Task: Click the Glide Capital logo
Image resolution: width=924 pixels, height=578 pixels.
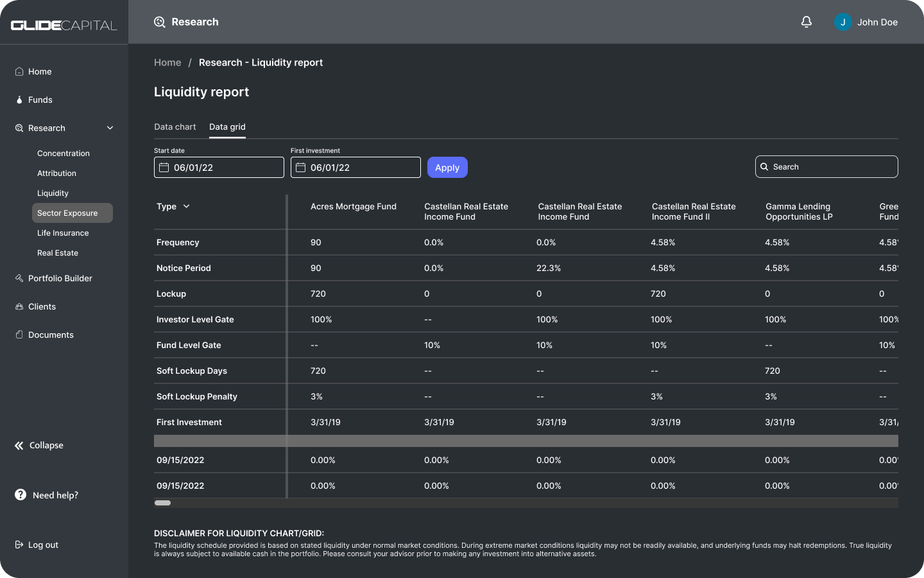Action: tap(64, 25)
